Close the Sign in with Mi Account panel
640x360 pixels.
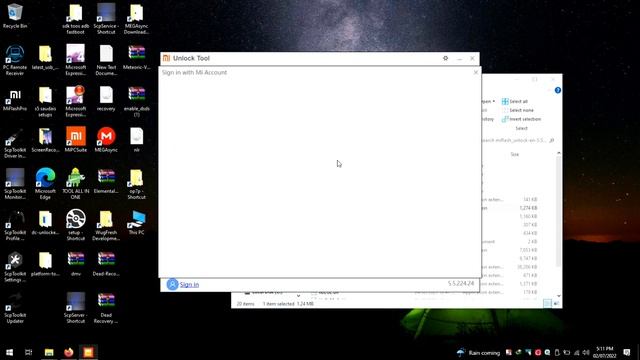tap(476, 72)
